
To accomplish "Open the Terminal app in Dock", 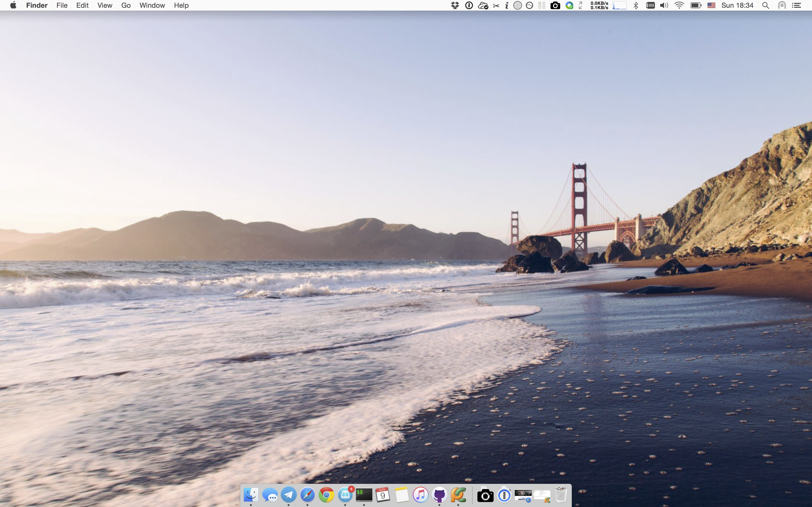I will pyautogui.click(x=364, y=495).
